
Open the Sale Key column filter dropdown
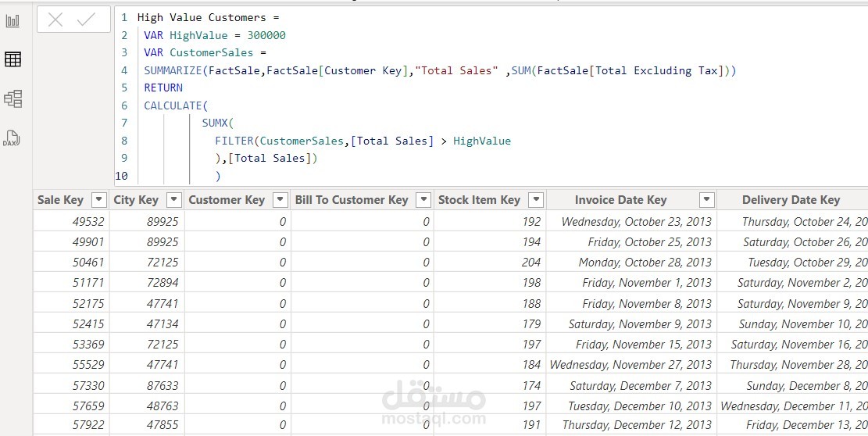point(98,200)
